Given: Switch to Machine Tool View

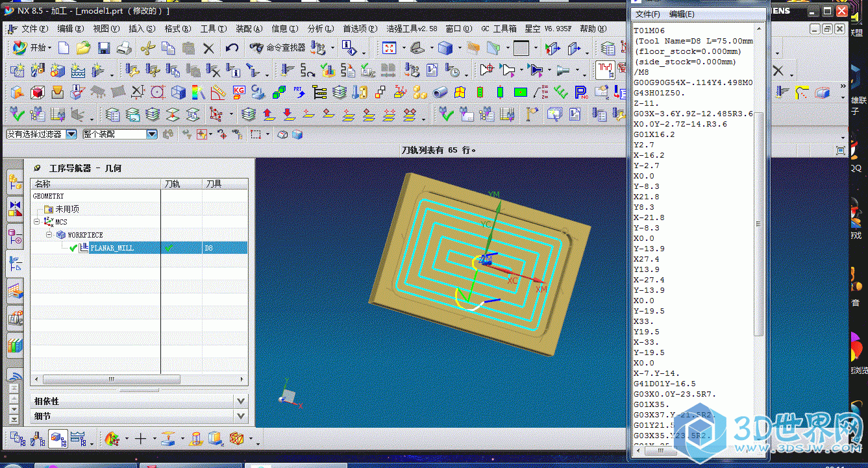Looking at the screenshot, I should pos(38,439).
